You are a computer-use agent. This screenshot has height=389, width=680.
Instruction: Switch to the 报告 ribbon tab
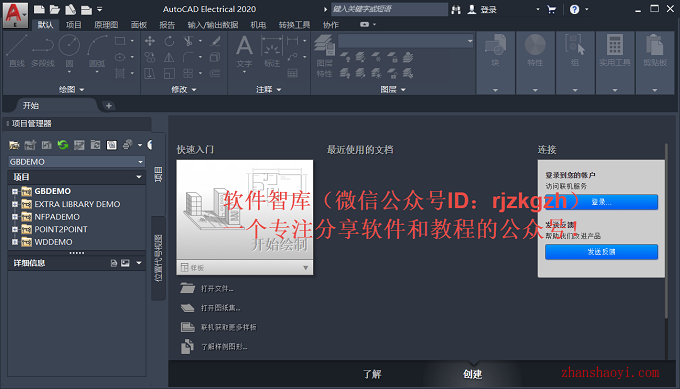(167, 25)
